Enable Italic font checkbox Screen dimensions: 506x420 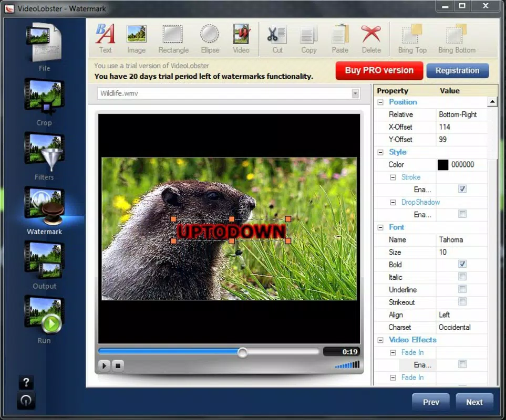(x=462, y=277)
